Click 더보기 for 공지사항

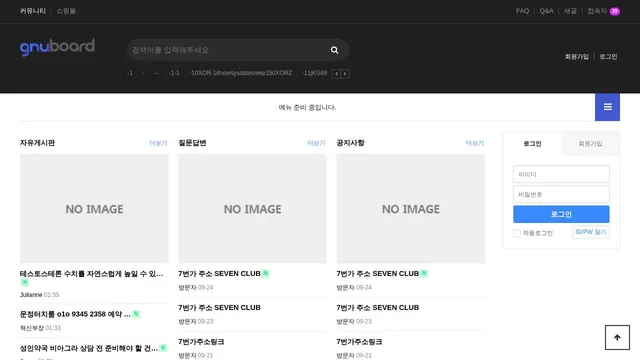click(x=475, y=143)
